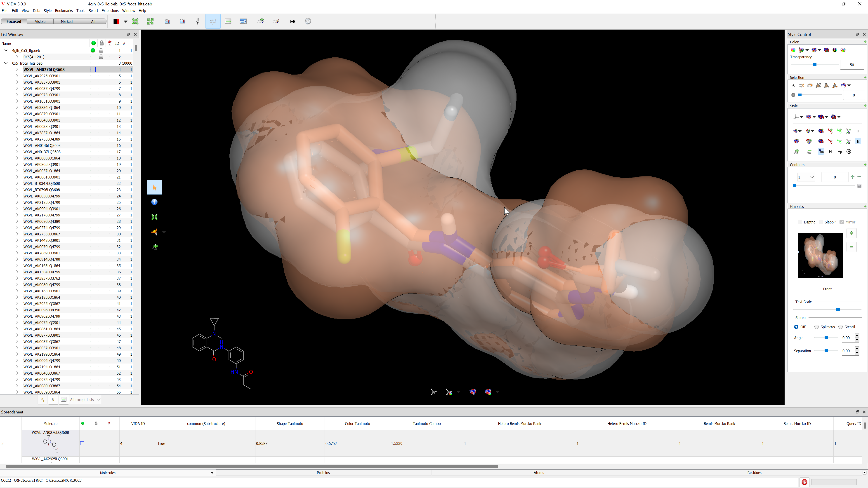Enable the Slabbing checkbox in Graphics panel
This screenshot has width=868, height=488.
821,222
